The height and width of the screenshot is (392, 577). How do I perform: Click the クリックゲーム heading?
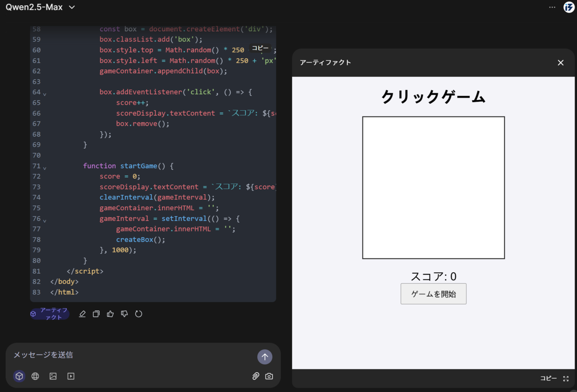pyautogui.click(x=433, y=97)
